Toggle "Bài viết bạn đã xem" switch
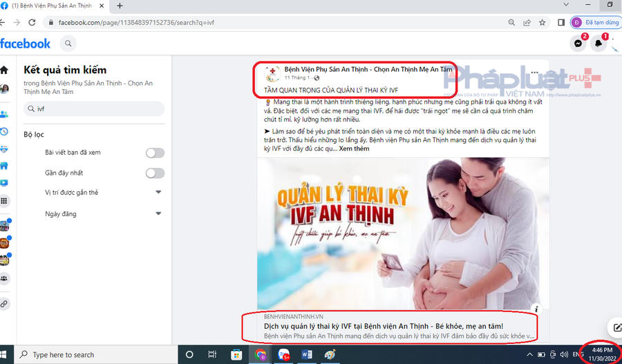622x364 pixels. pos(155,153)
